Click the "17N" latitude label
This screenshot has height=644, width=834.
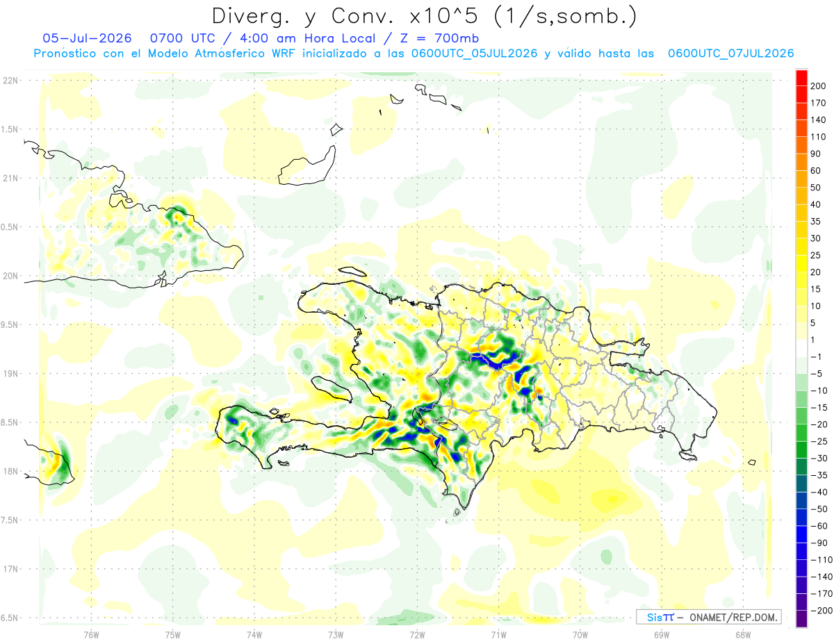coord(11,569)
